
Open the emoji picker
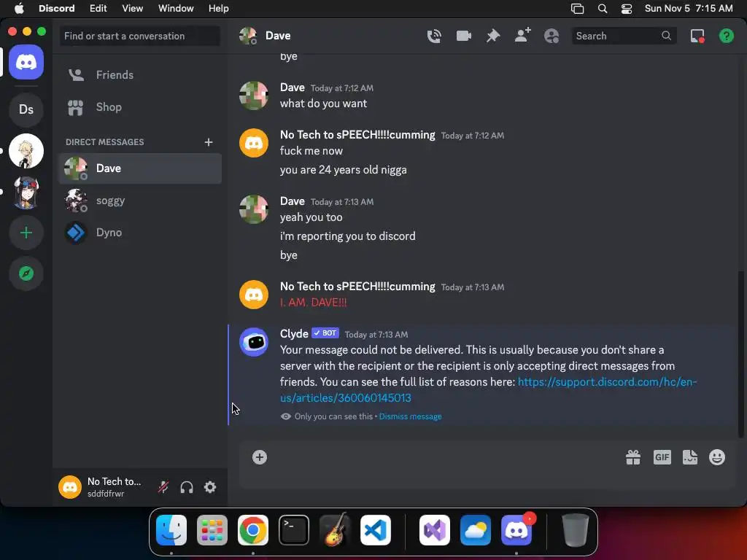717,457
